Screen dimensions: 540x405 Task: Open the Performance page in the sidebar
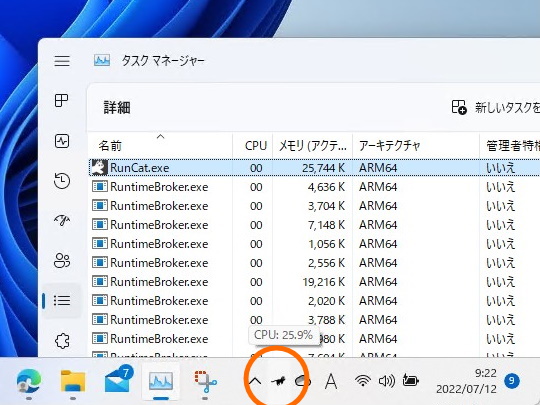pyautogui.click(x=62, y=141)
